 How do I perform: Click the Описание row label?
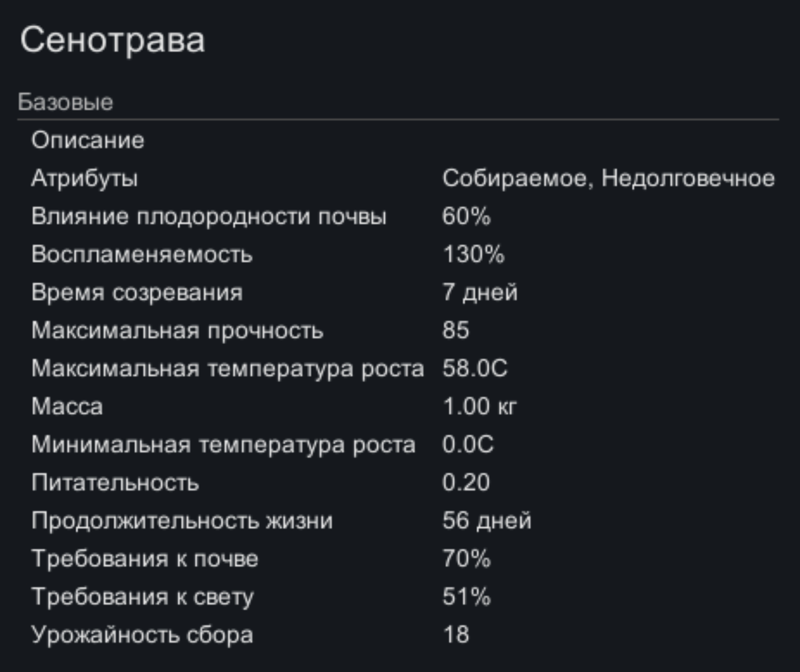(x=87, y=140)
